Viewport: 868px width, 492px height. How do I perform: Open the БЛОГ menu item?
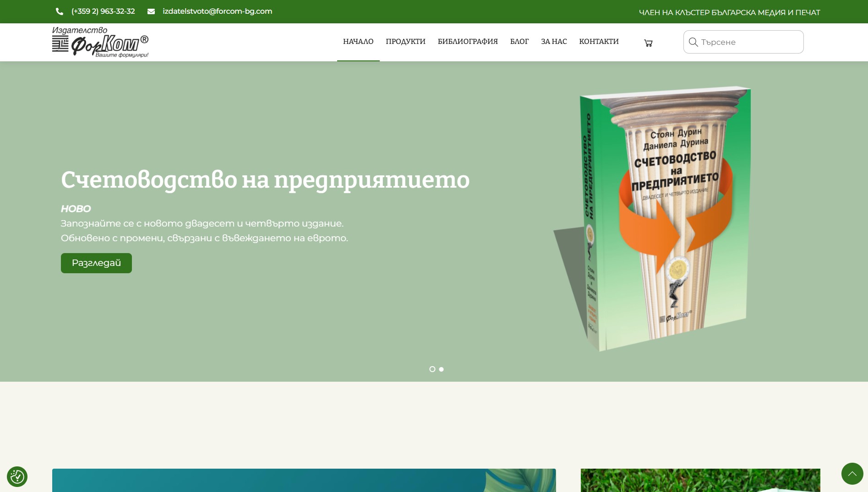tap(519, 42)
